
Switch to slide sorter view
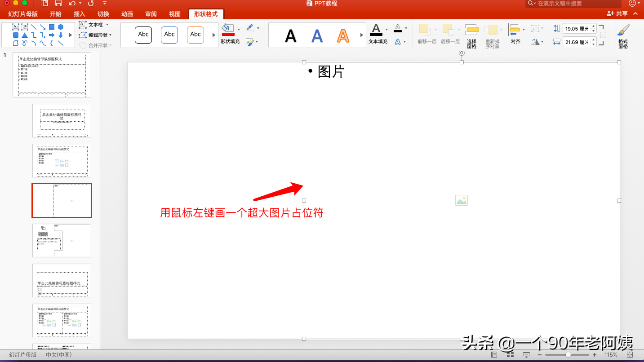pos(511,355)
